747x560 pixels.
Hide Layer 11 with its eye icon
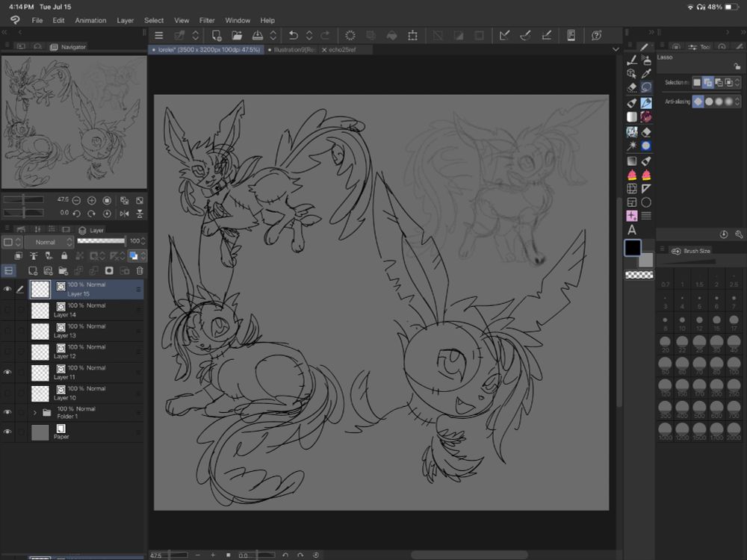7,373
